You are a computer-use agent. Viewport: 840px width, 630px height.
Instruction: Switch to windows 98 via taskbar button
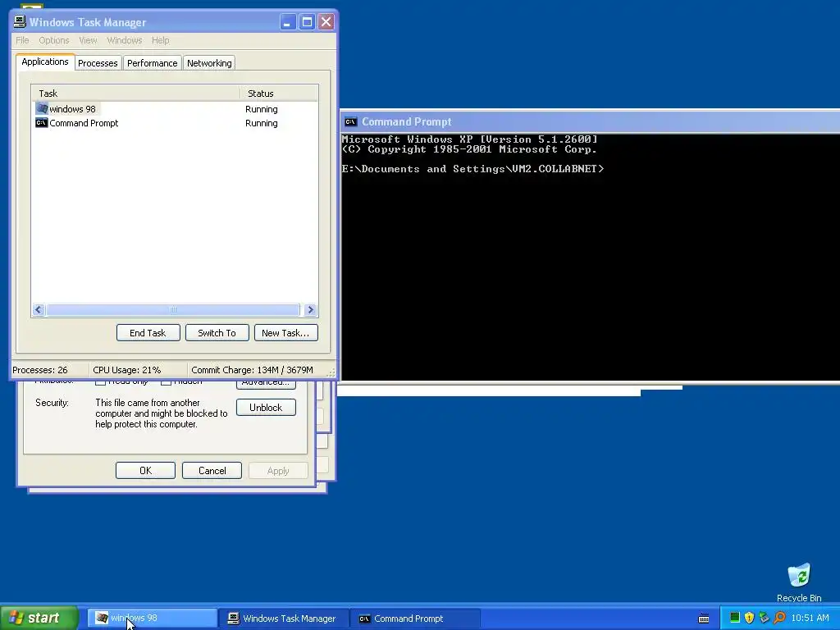click(x=152, y=619)
